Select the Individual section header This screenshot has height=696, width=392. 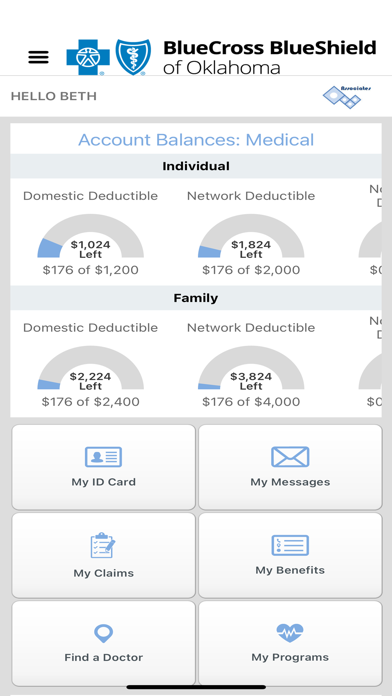tap(196, 166)
